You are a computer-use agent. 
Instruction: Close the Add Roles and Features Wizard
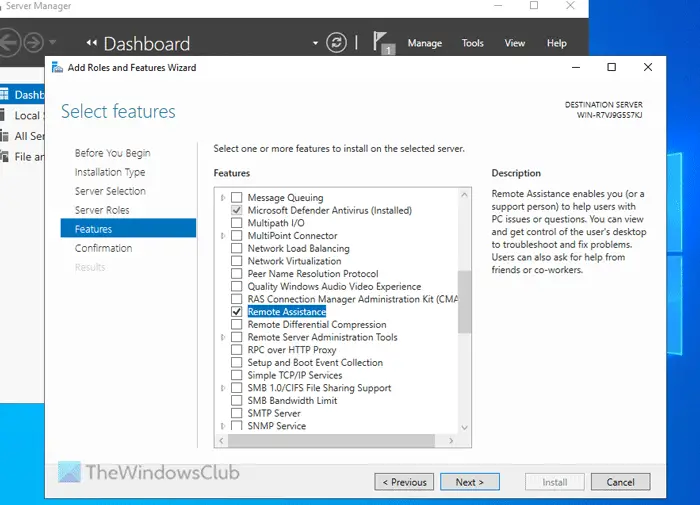(648, 67)
